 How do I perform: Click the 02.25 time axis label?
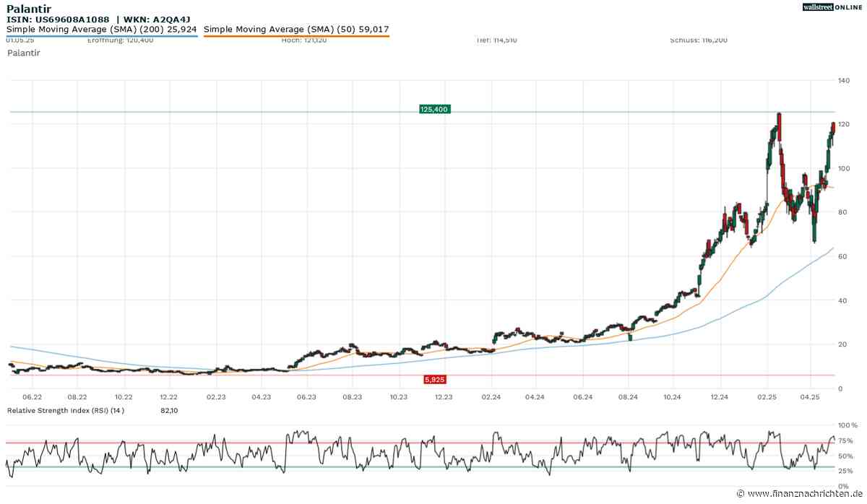766,396
